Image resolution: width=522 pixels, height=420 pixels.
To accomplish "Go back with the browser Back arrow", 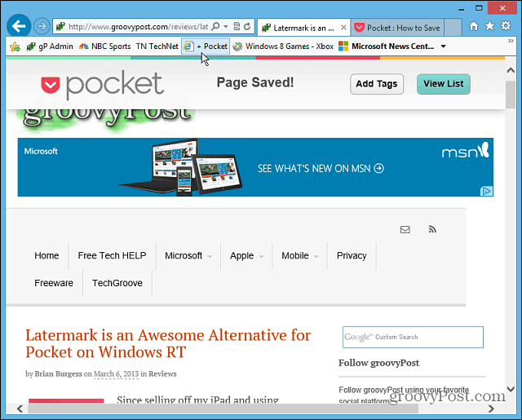I will tap(19, 25).
